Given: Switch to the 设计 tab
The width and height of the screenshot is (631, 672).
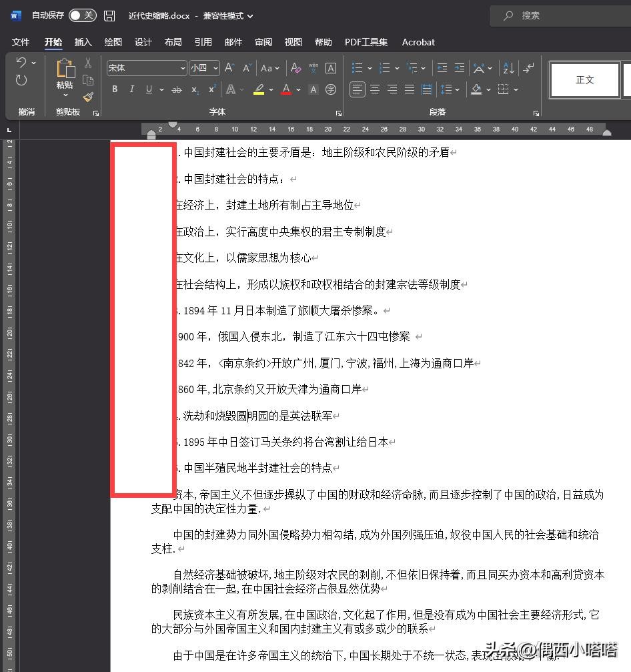Looking at the screenshot, I should [x=143, y=42].
